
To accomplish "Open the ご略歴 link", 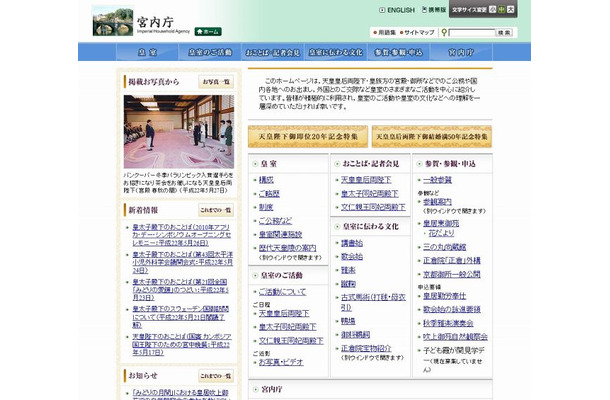I will click(269, 194).
